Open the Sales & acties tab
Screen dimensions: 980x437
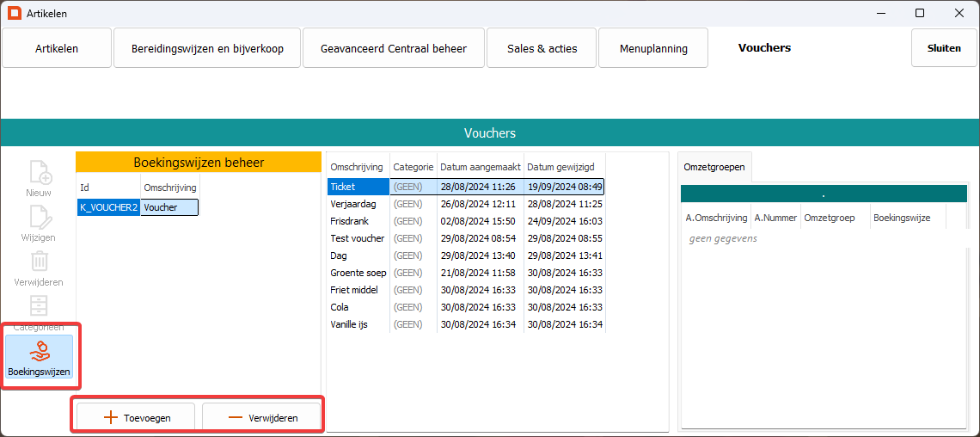click(x=541, y=48)
